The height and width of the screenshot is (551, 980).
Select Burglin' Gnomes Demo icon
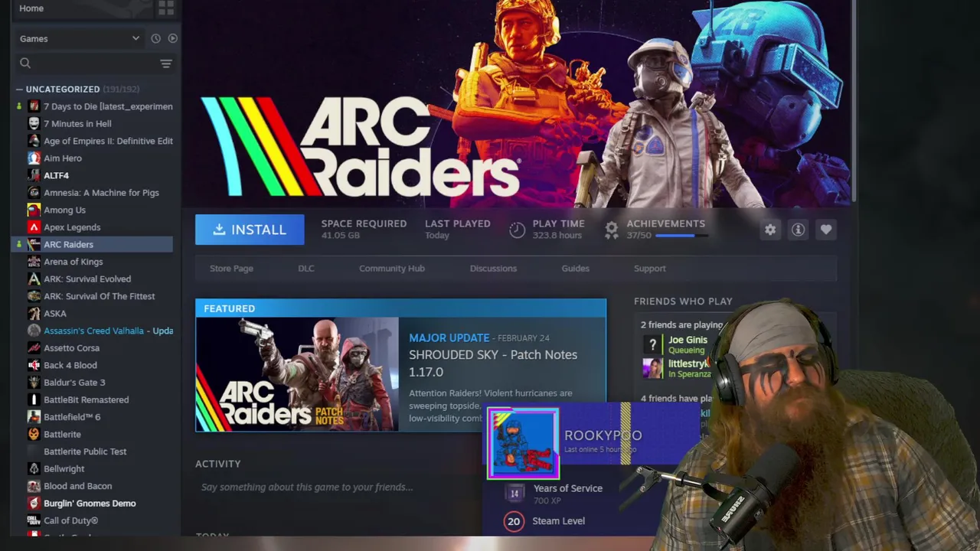pos(34,503)
